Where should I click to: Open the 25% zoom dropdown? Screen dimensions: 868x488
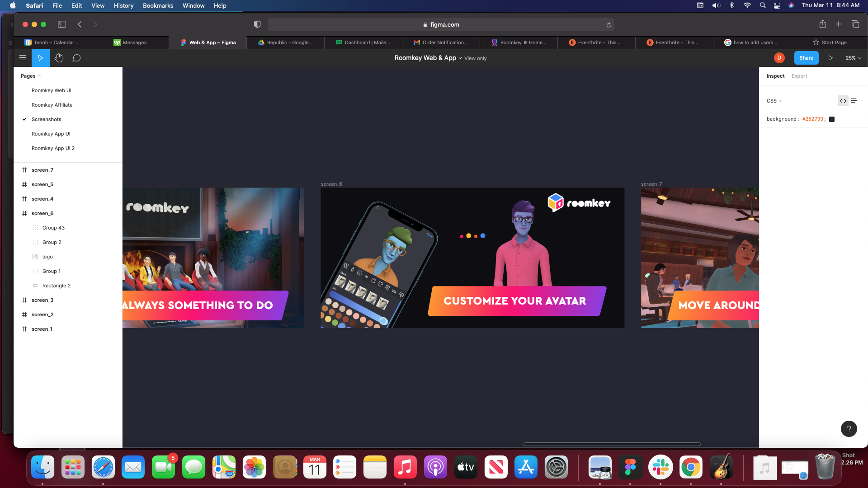coord(853,58)
